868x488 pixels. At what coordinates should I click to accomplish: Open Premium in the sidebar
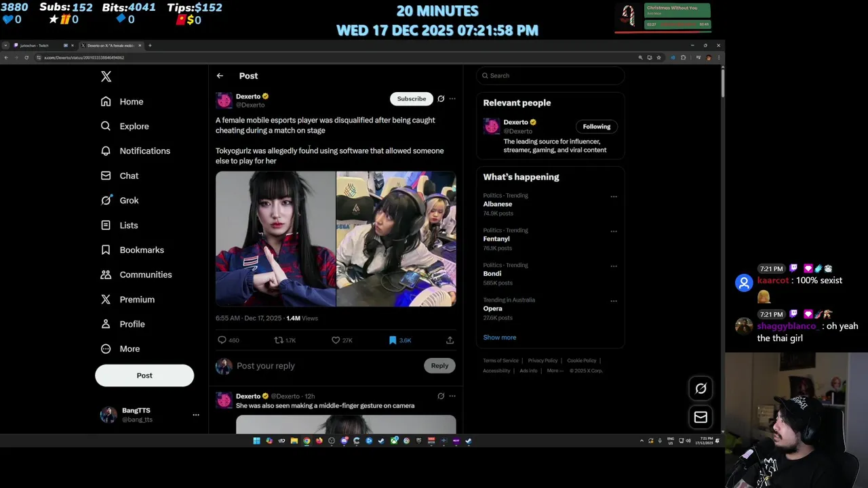point(127,300)
